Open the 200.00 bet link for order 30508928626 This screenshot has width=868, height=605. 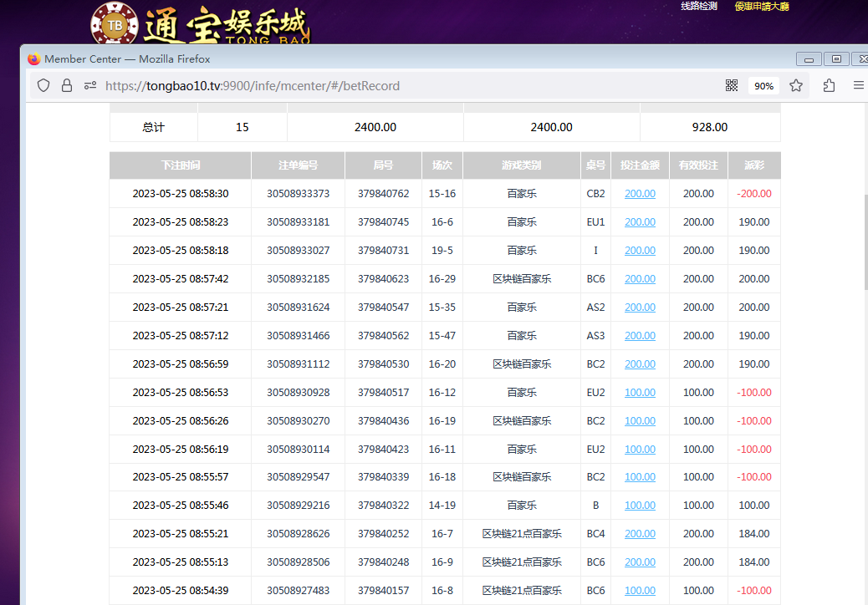640,534
